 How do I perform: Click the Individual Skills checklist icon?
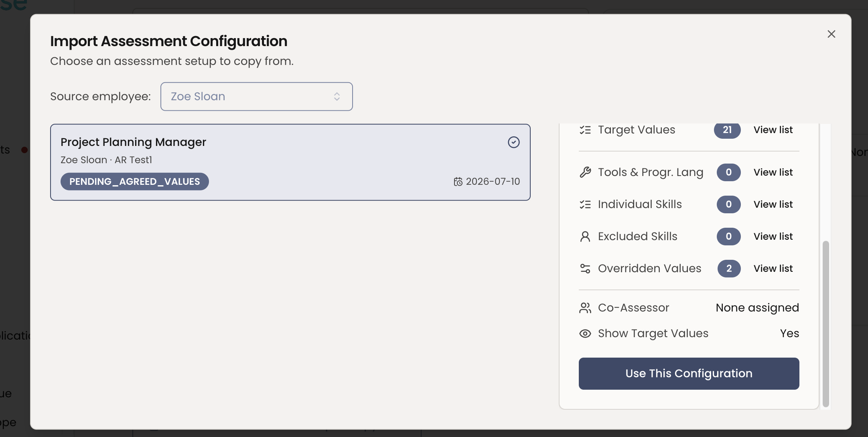[585, 204]
